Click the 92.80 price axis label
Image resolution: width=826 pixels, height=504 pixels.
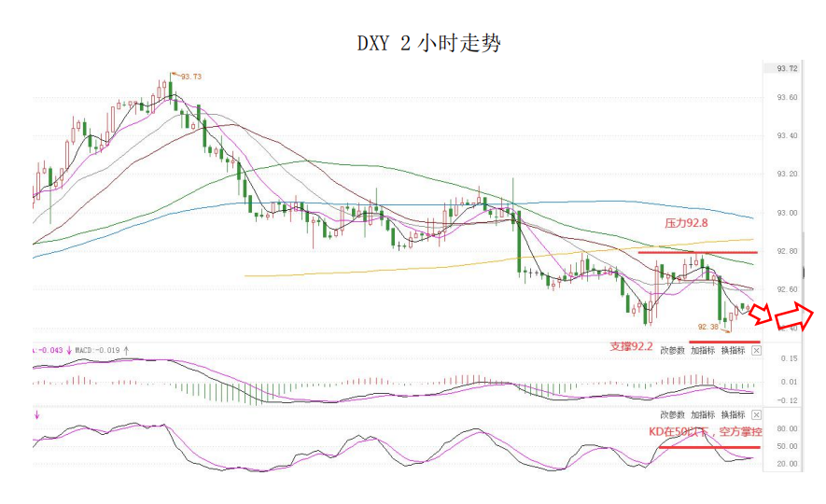click(787, 252)
